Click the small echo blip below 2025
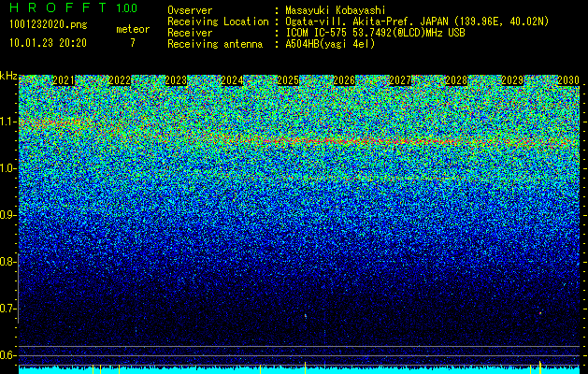This screenshot has height=374, width=588. point(306,316)
